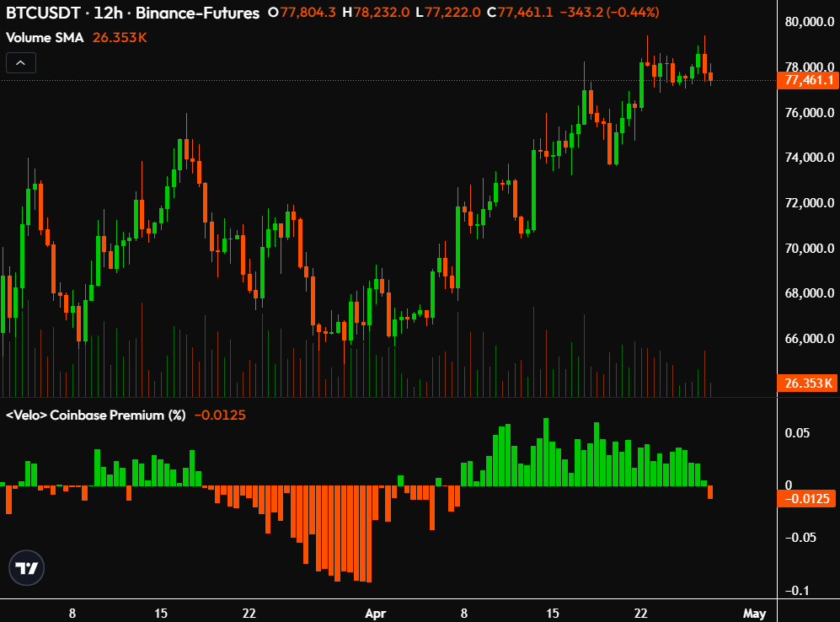Select the 74,000.0 price axis label
The width and height of the screenshot is (840, 622).
[x=809, y=158]
